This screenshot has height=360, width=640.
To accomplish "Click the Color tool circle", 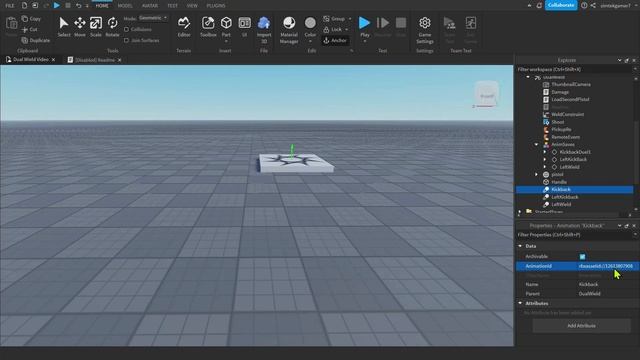I will (310, 22).
